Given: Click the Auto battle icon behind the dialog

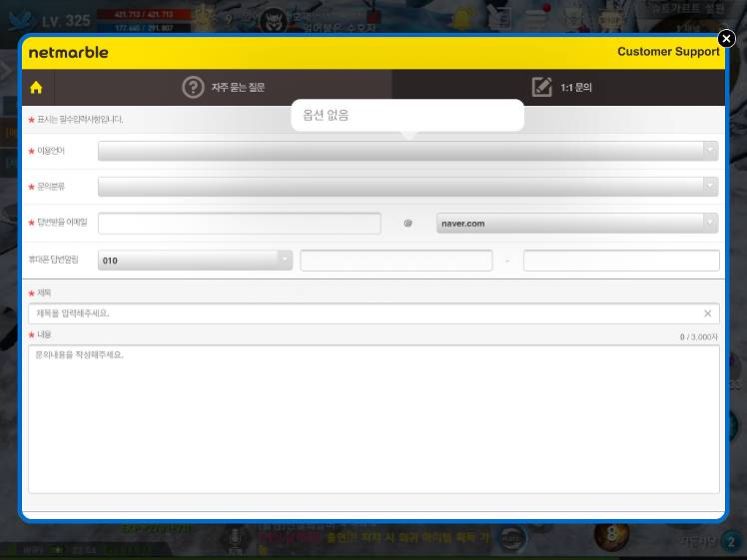Looking at the screenshot, I should tap(512, 536).
